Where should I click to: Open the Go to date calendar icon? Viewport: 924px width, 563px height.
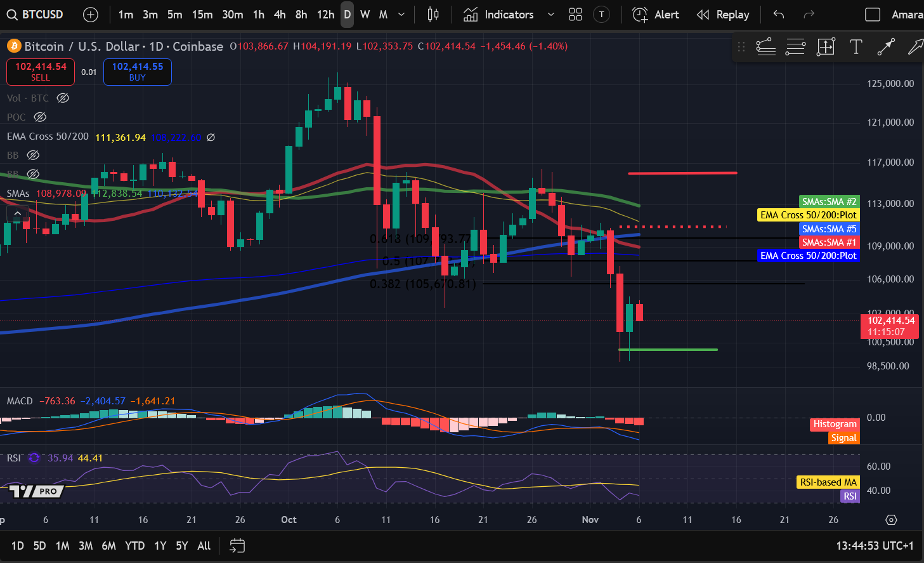point(237,545)
